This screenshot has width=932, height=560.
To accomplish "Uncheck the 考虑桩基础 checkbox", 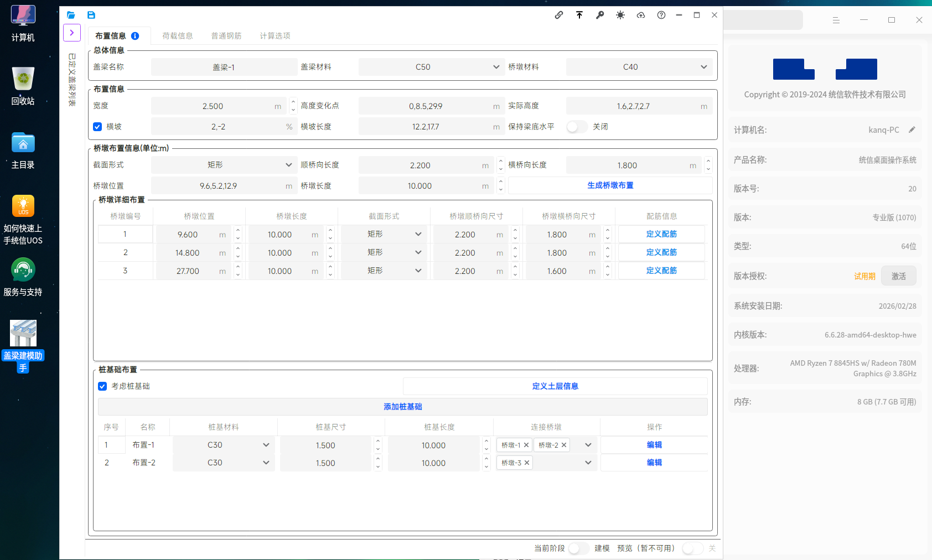I will tap(102, 386).
